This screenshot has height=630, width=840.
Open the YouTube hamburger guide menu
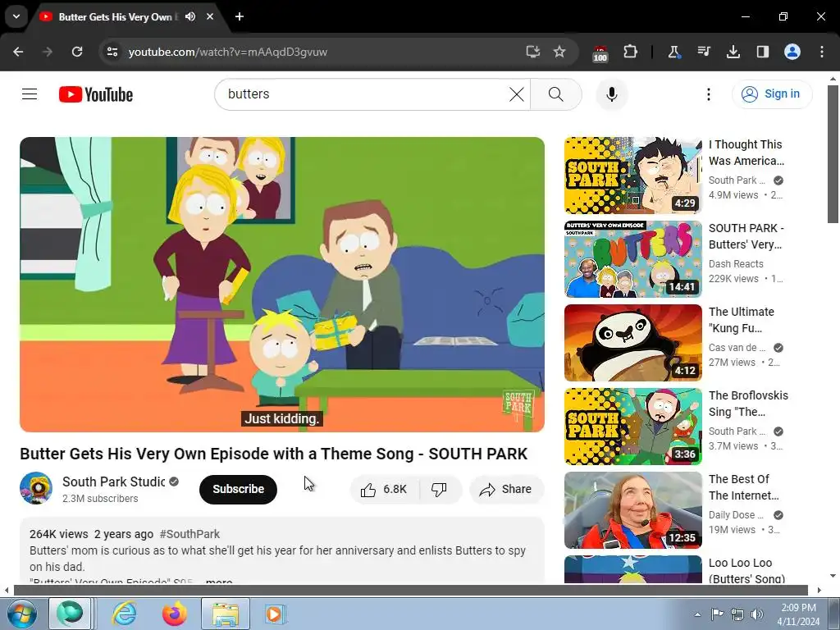(30, 94)
